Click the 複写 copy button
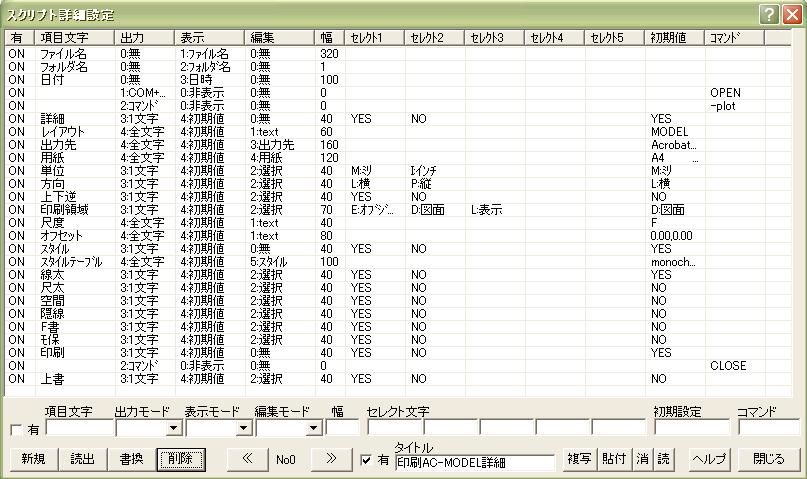The height and width of the screenshot is (479, 807). click(579, 460)
